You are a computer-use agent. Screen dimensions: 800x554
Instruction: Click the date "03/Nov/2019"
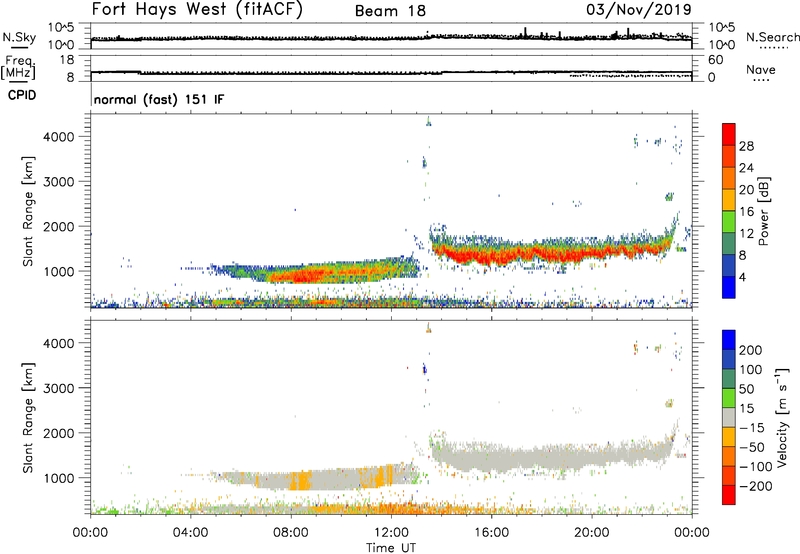coord(639,10)
